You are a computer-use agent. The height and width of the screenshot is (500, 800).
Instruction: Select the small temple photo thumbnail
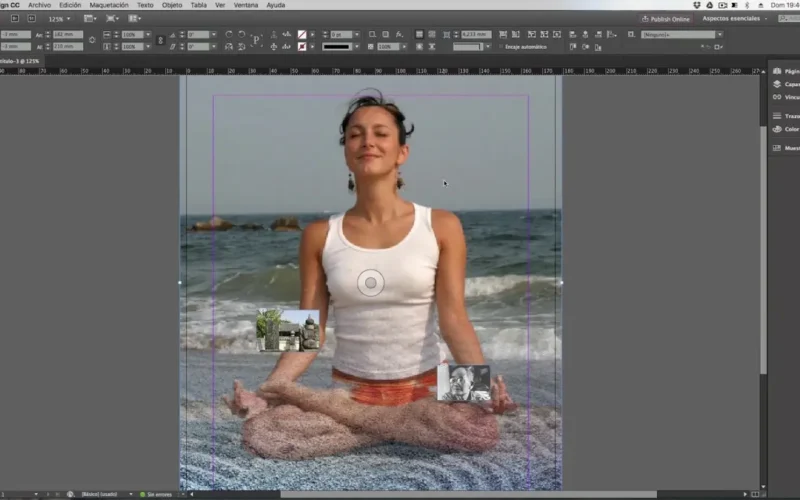tap(288, 330)
